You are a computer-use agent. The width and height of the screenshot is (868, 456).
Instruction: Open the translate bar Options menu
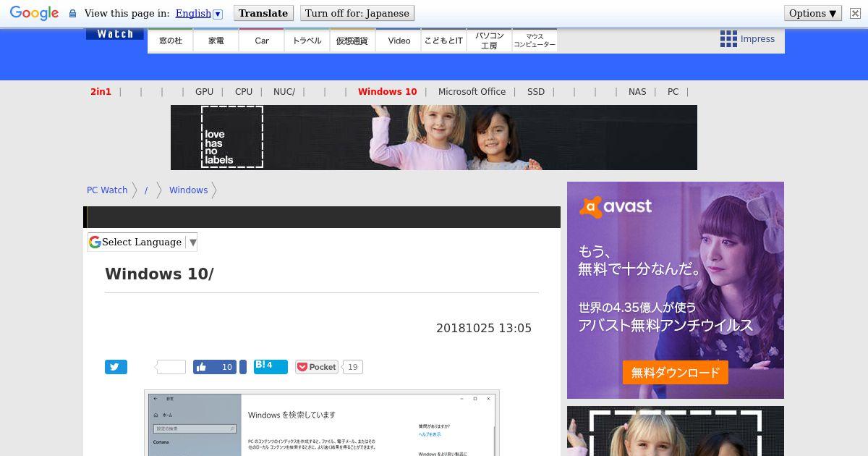(813, 13)
